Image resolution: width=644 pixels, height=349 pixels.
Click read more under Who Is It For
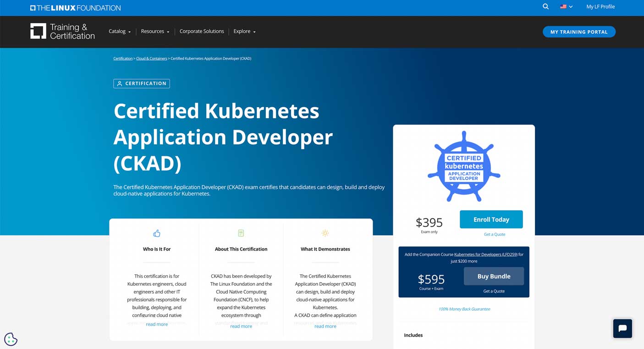(x=157, y=325)
